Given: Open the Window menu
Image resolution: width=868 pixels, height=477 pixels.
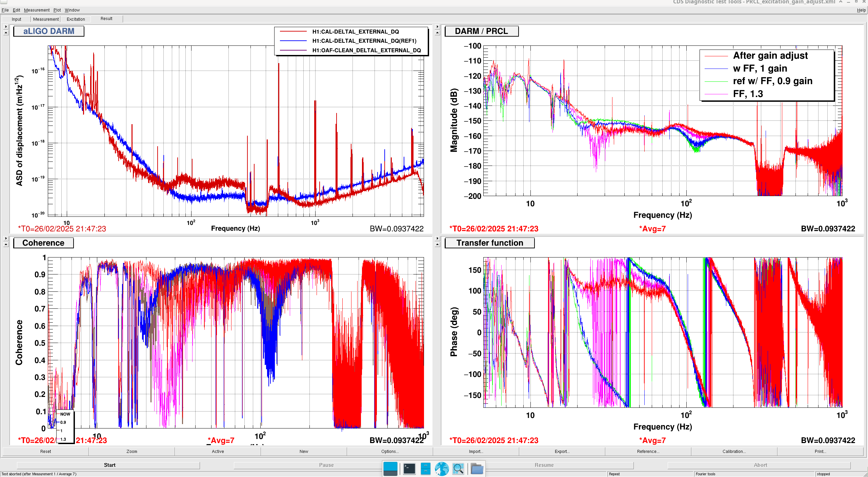Looking at the screenshot, I should point(72,10).
